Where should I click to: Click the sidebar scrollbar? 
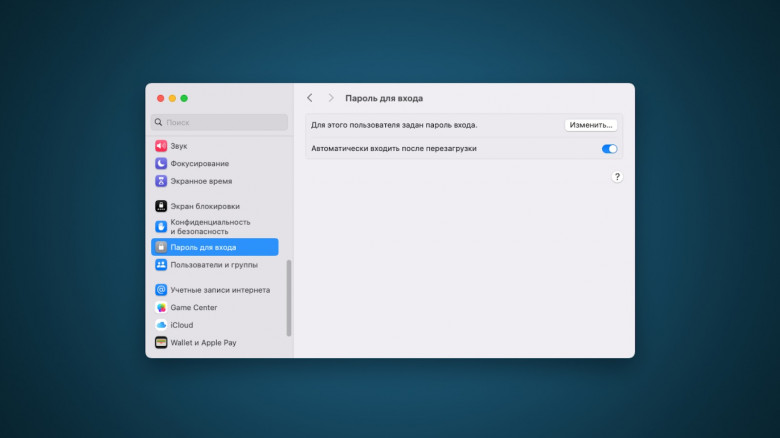(289, 298)
